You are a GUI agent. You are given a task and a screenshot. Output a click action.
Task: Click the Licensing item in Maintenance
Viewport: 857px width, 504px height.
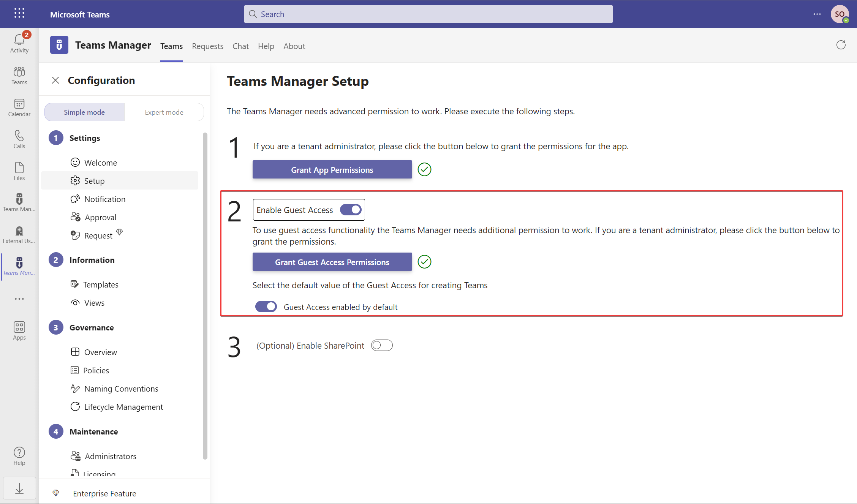click(120, 474)
